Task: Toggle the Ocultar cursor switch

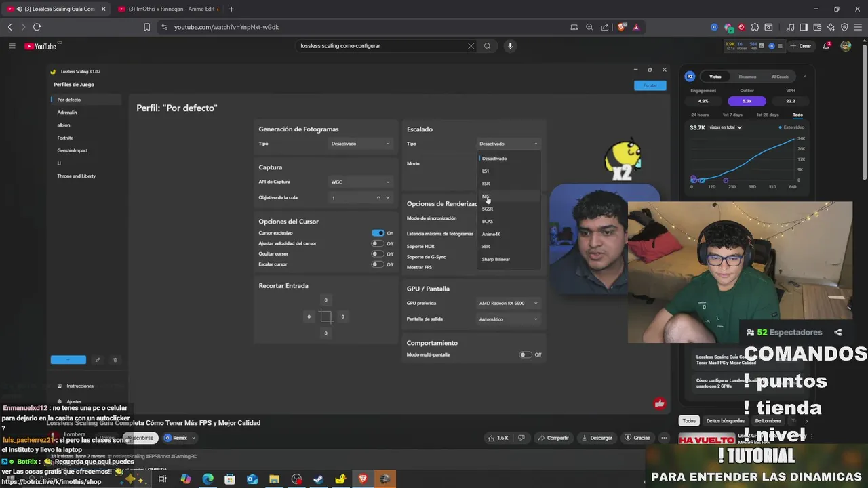Action: 378,254
